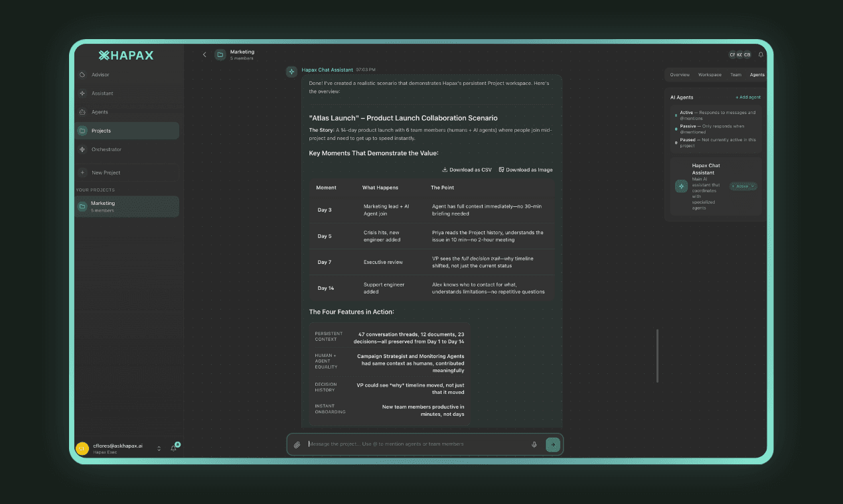Screen dimensions: 843x504
Task: Click the + Add agent link
Action: (748, 97)
